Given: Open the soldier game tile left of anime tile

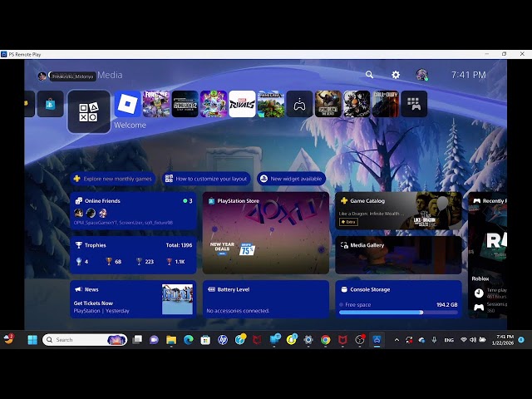Looking at the screenshot, I should pos(328,104).
